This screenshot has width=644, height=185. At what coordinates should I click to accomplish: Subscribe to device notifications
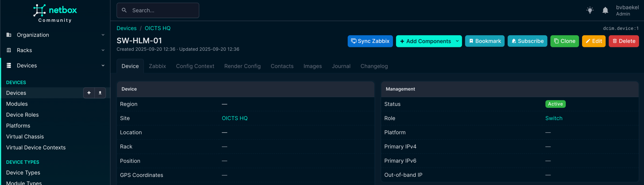[x=527, y=41]
